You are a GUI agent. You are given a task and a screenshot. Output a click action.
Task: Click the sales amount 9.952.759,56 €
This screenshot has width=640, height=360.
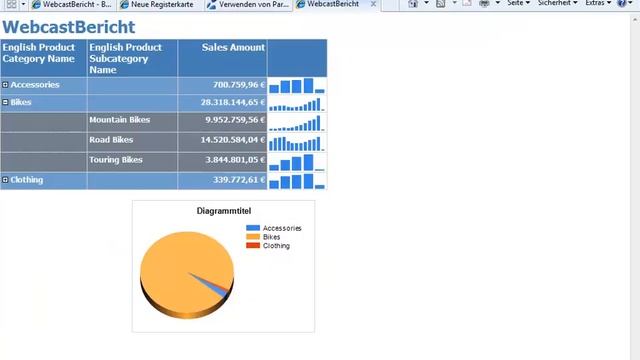235,120
